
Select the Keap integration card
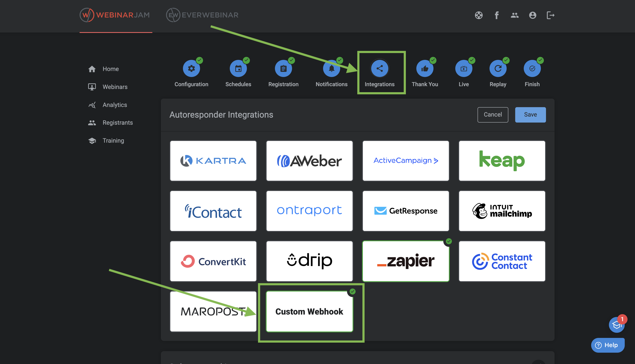coord(502,161)
